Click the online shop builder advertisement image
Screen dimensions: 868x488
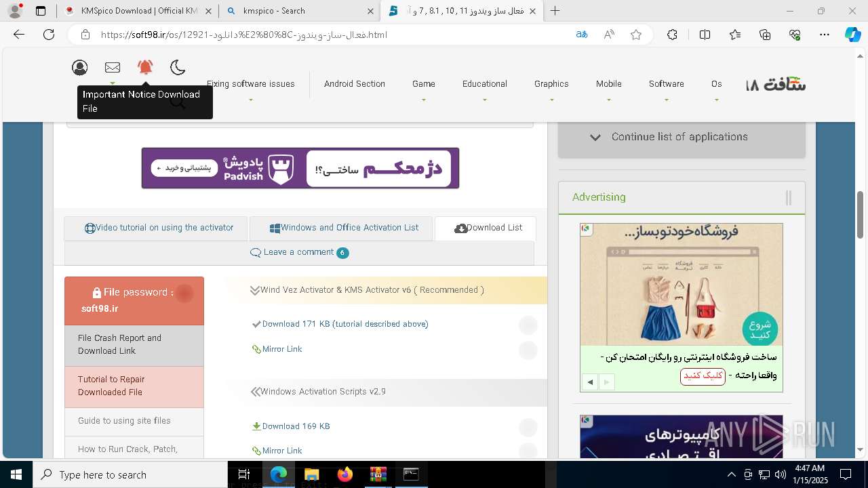click(x=682, y=285)
